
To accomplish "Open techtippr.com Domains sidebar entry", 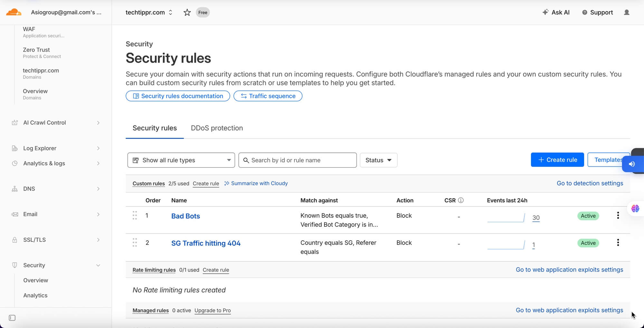I will [41, 73].
